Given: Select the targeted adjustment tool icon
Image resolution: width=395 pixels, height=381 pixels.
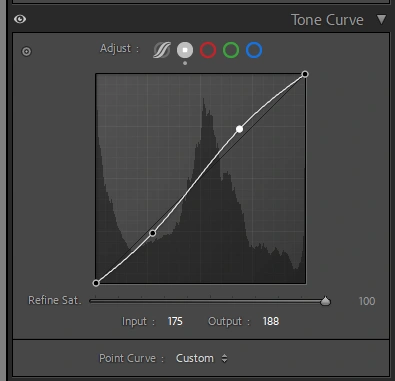Looking at the screenshot, I should pos(26,51).
